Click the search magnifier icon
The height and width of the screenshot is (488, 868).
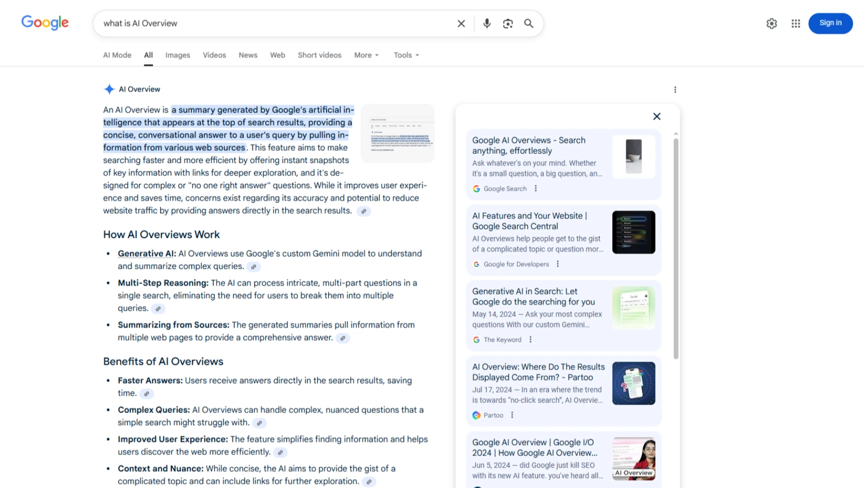click(x=529, y=23)
